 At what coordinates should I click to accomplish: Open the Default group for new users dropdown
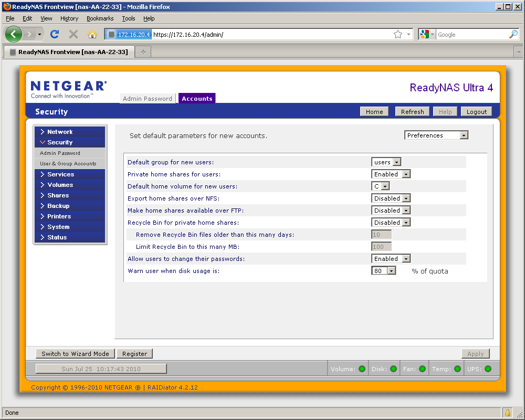[x=386, y=162]
